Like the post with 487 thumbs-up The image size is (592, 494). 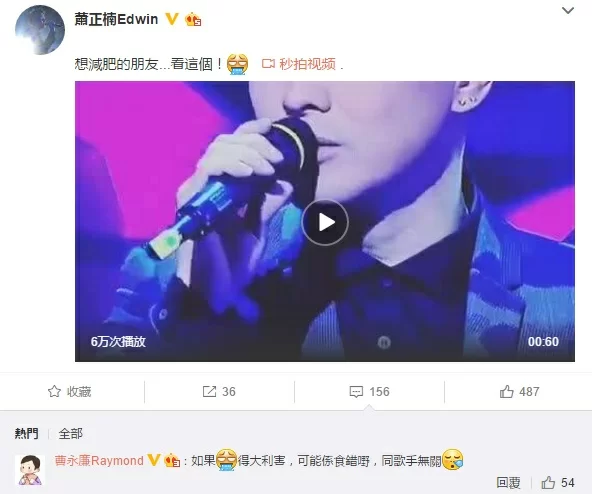click(506, 392)
